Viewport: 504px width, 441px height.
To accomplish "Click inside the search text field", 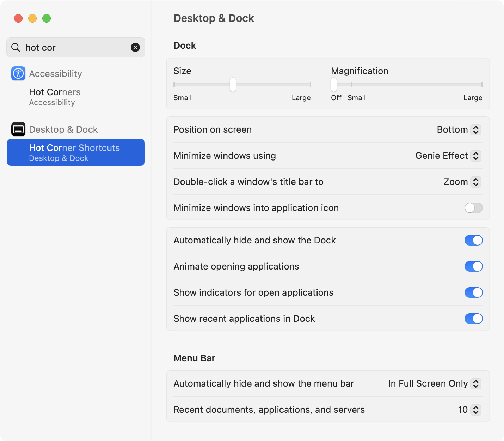I will (x=76, y=48).
